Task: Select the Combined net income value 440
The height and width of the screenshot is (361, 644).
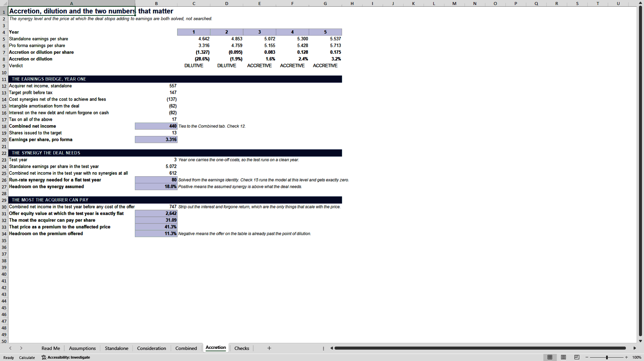Action: click(x=156, y=126)
